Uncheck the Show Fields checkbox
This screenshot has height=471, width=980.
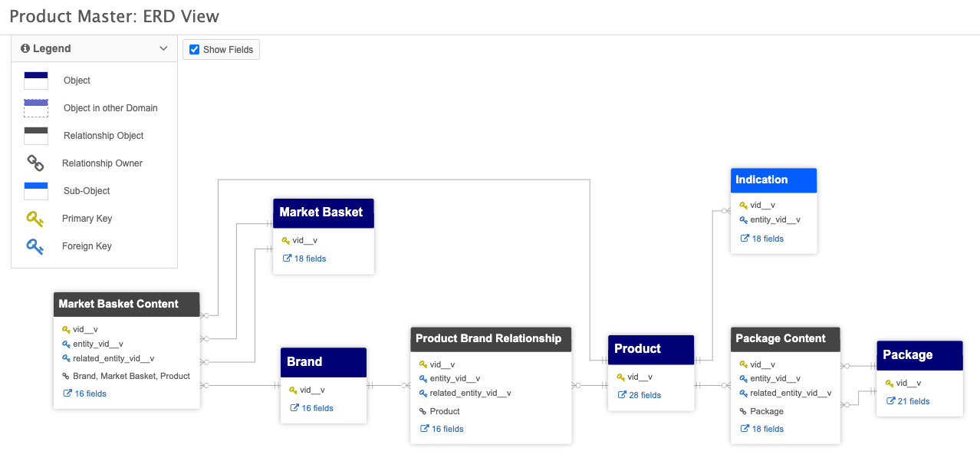coord(194,50)
